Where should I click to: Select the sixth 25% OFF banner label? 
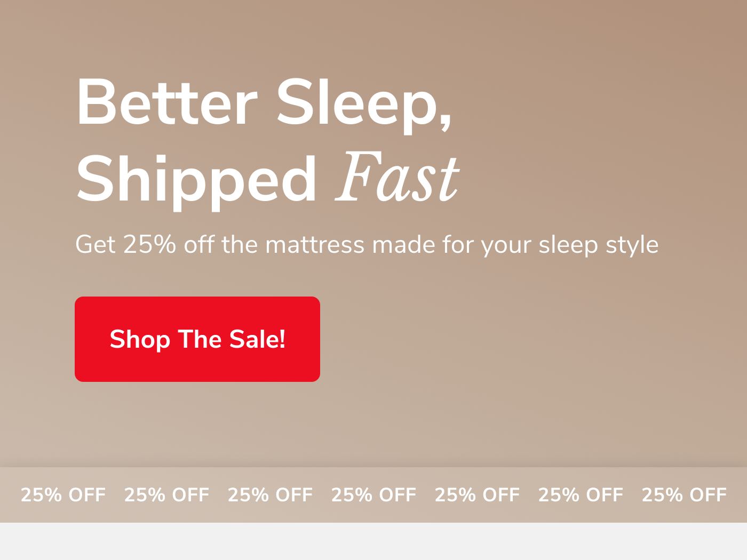581,495
